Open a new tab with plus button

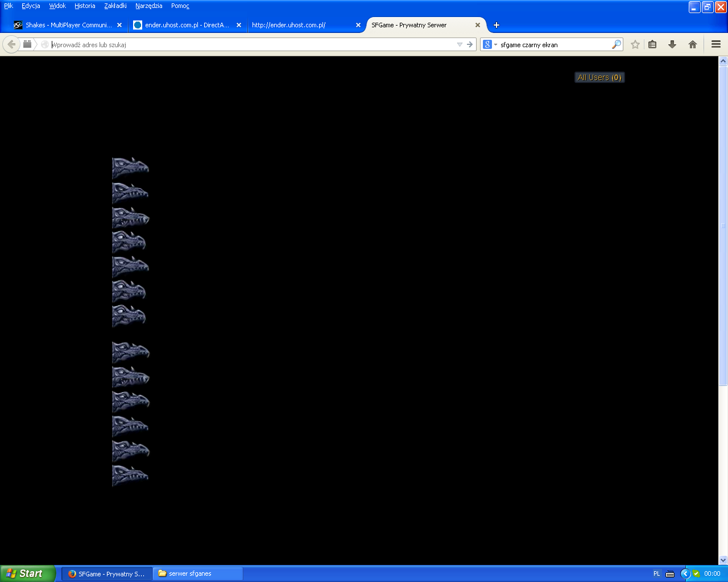tap(497, 25)
